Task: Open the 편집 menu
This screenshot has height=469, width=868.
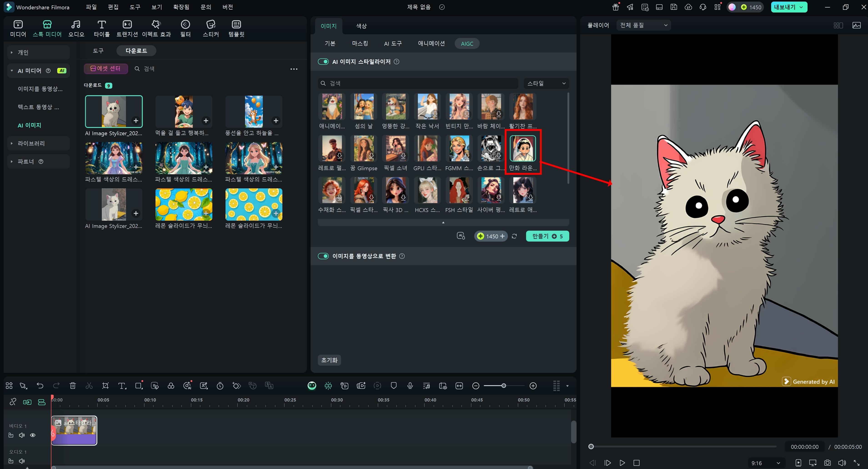Action: (x=113, y=7)
